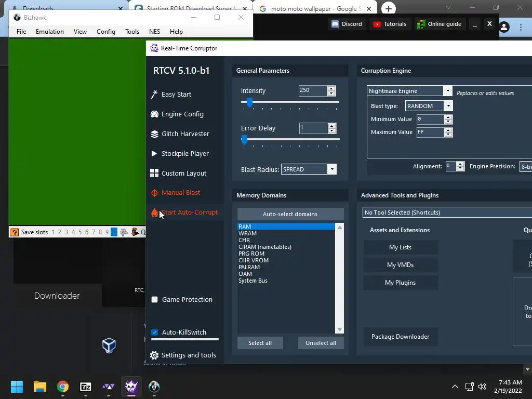
Task: Adjust the Error Delay slider handle
Action: 244,139
